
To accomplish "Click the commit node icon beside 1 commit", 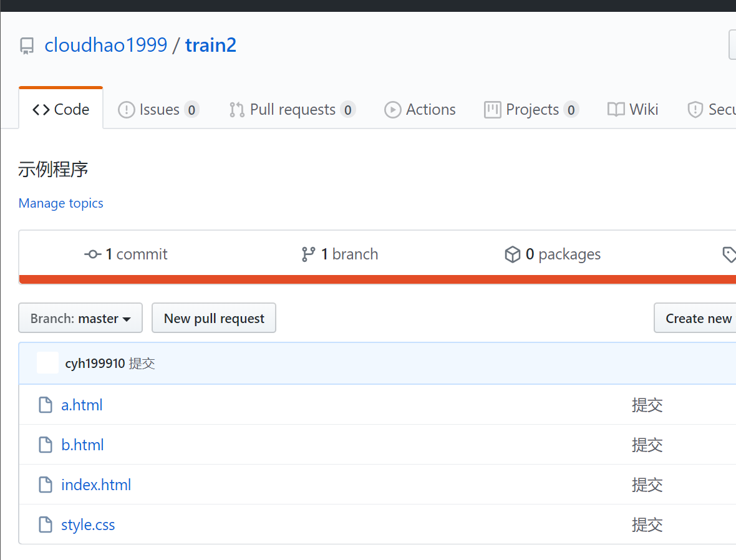I will 93,254.
